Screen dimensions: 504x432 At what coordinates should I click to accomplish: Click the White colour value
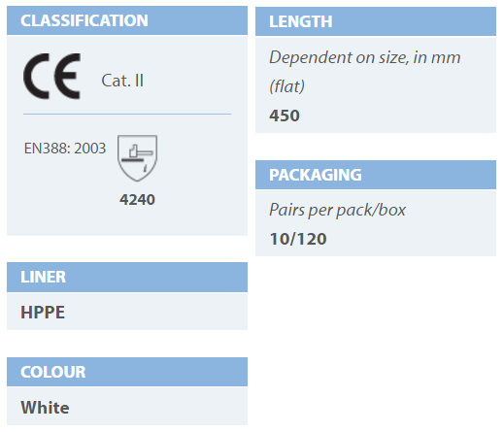pos(45,408)
